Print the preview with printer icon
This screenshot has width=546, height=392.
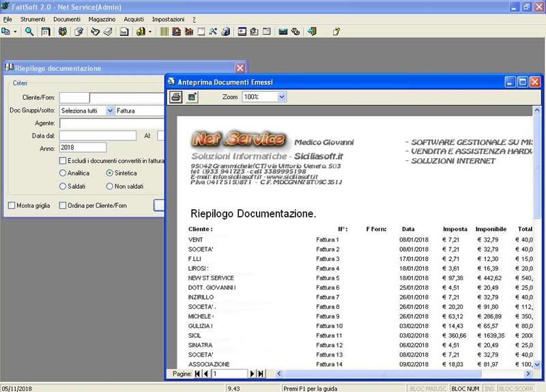coord(176,97)
